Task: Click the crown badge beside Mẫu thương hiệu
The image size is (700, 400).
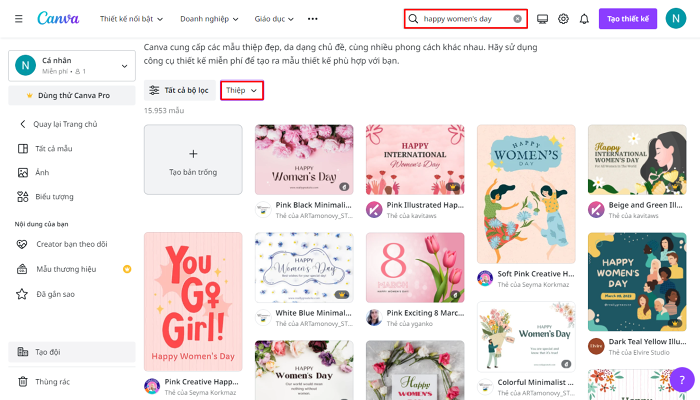Action: click(x=127, y=269)
